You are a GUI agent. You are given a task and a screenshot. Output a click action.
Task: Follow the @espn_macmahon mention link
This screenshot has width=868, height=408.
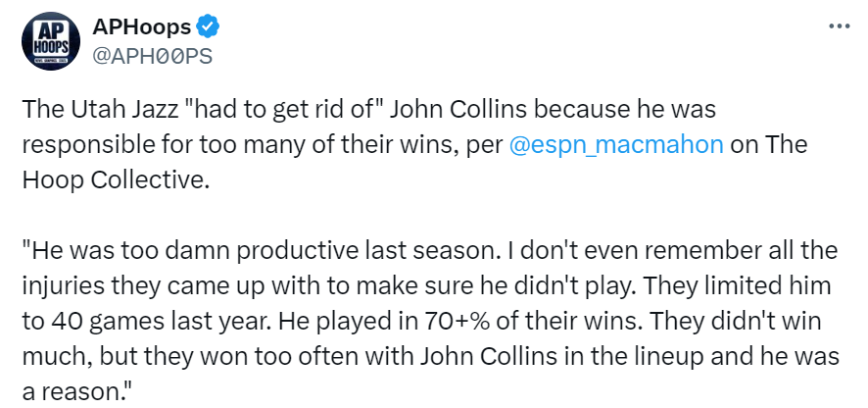pyautogui.click(x=615, y=145)
